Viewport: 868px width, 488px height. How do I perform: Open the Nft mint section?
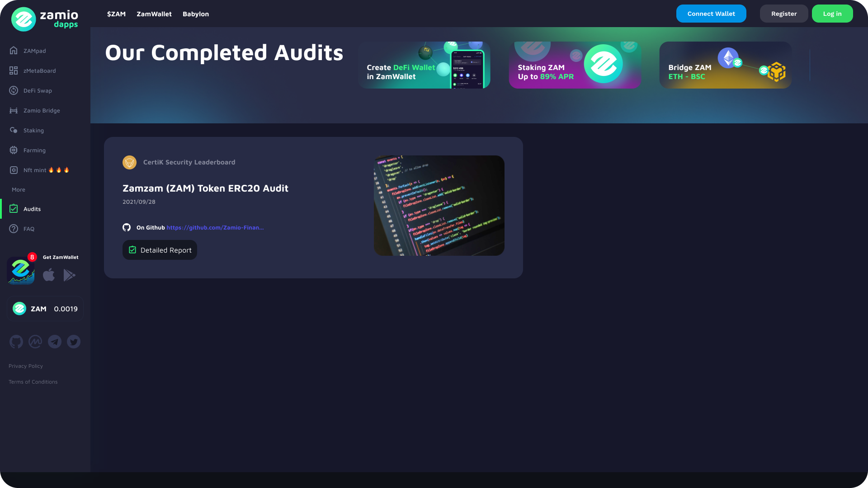(x=35, y=170)
